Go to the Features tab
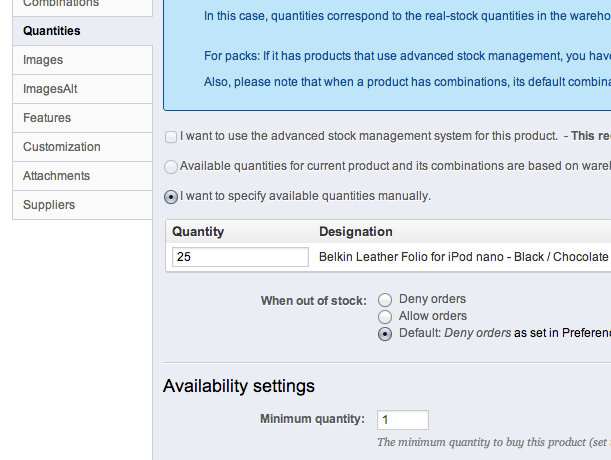The width and height of the screenshot is (611, 460). (47, 118)
